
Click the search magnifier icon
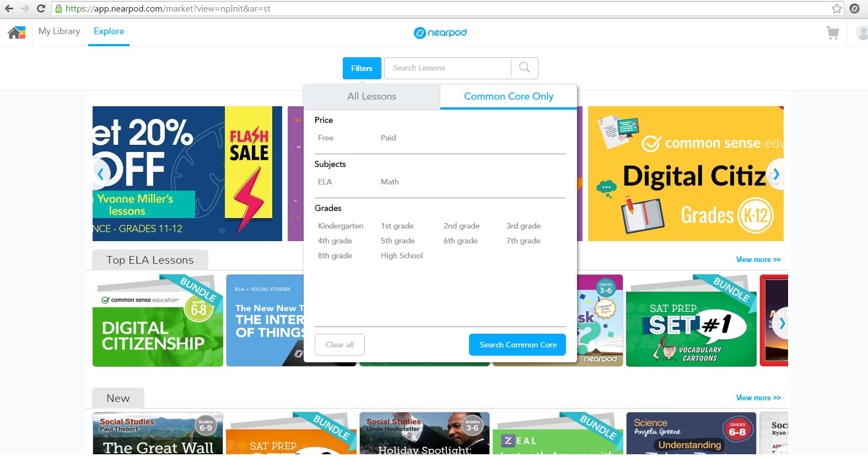[x=525, y=68]
